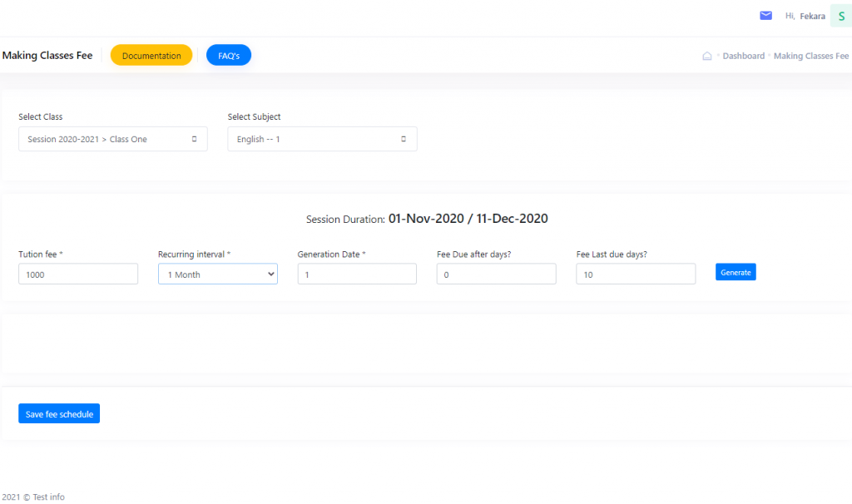Open the mail envelope icon
This screenshot has height=504, width=852.
pos(765,16)
